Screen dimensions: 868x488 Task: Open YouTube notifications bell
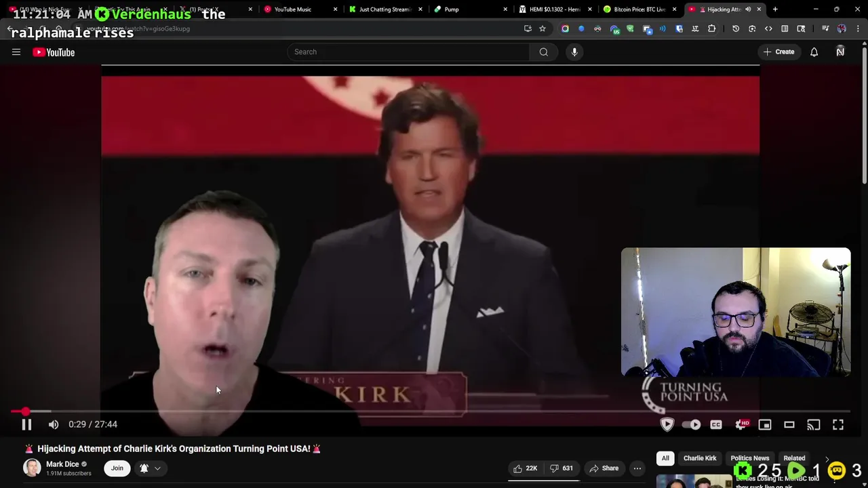(814, 52)
